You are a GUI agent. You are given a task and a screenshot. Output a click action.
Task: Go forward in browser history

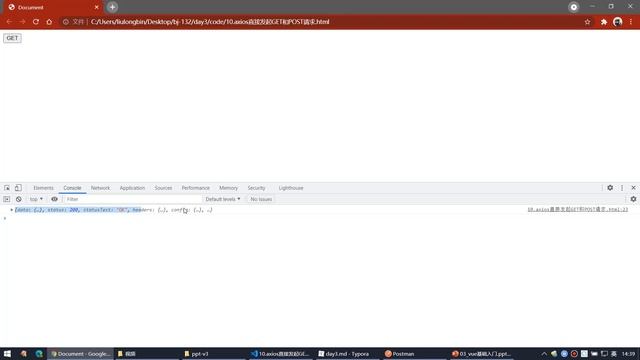point(22,22)
